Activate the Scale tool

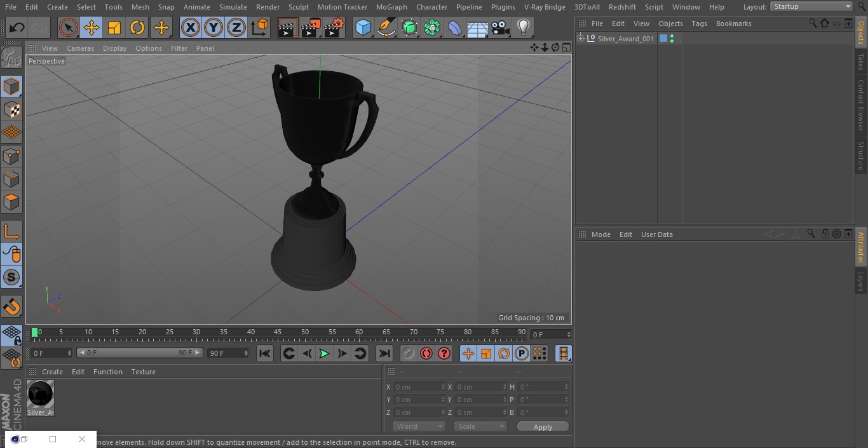coord(114,27)
